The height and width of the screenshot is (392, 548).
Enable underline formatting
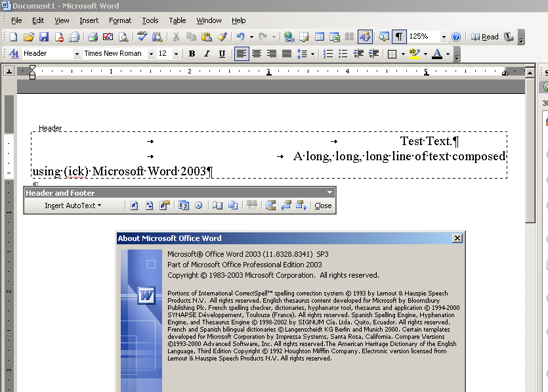tap(222, 53)
